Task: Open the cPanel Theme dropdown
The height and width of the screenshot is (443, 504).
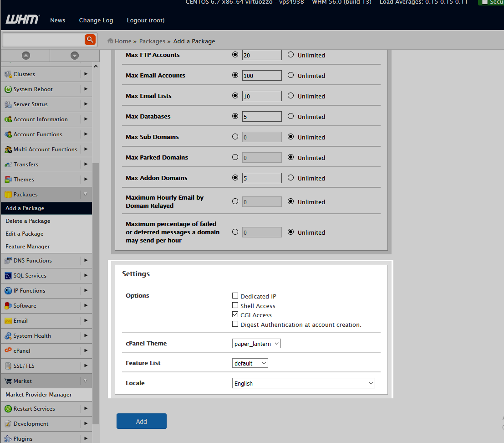Action: [256, 344]
